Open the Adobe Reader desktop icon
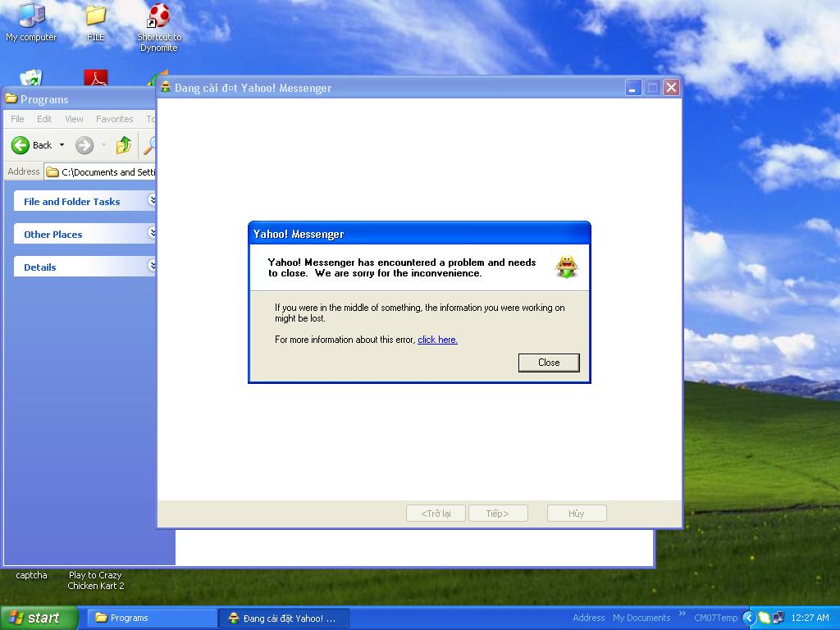Screen dimensions: 840x630 96,78
